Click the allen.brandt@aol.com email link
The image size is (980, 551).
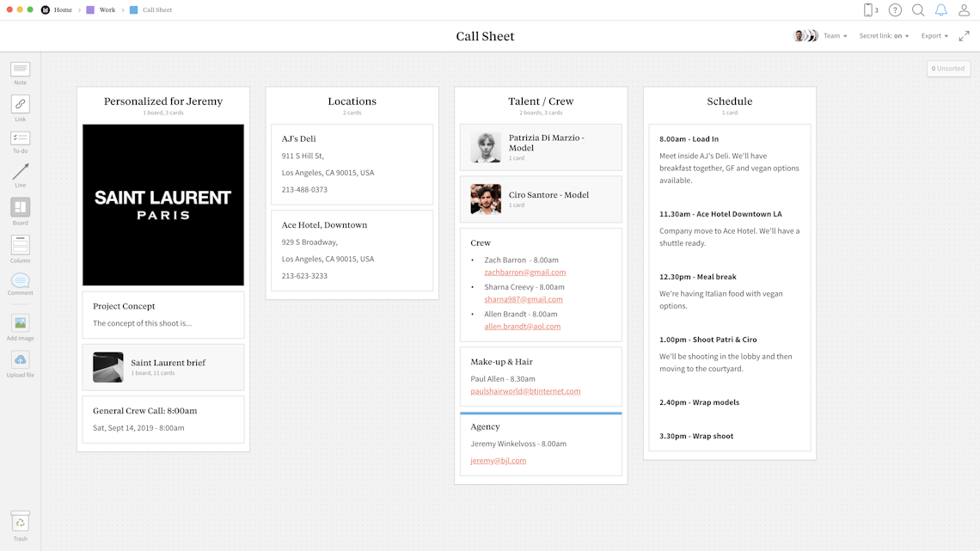coord(523,326)
